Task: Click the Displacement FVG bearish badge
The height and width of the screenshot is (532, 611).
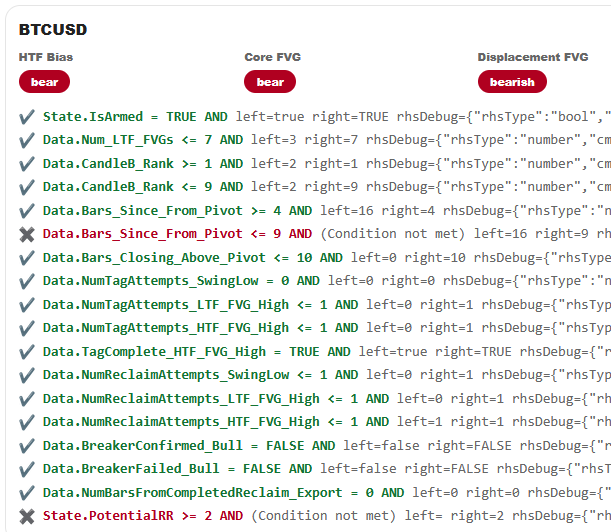Action: point(512,82)
